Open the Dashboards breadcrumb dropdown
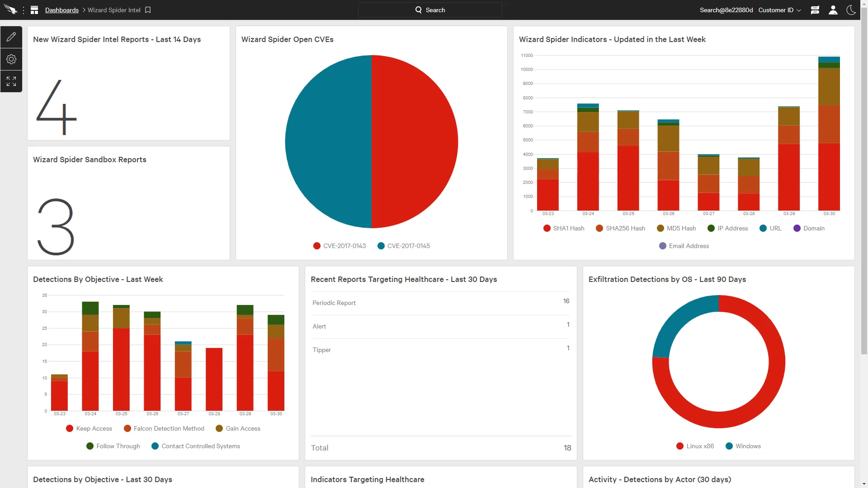Image resolution: width=868 pixels, height=488 pixels. (x=61, y=10)
